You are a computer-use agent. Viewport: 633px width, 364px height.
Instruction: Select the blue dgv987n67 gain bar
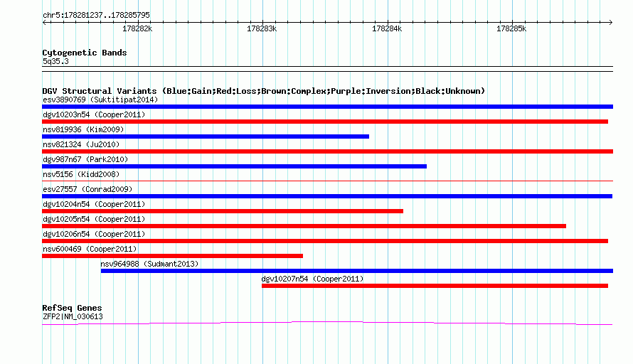pos(234,166)
